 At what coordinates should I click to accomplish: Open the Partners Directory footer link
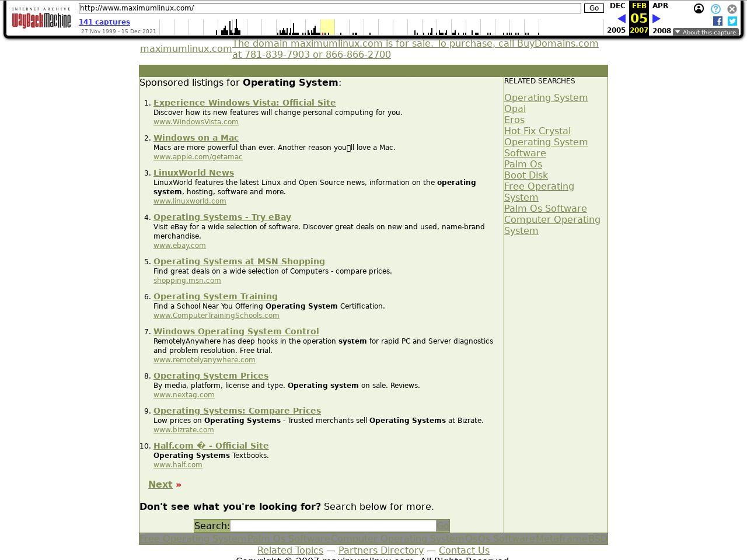(381, 550)
